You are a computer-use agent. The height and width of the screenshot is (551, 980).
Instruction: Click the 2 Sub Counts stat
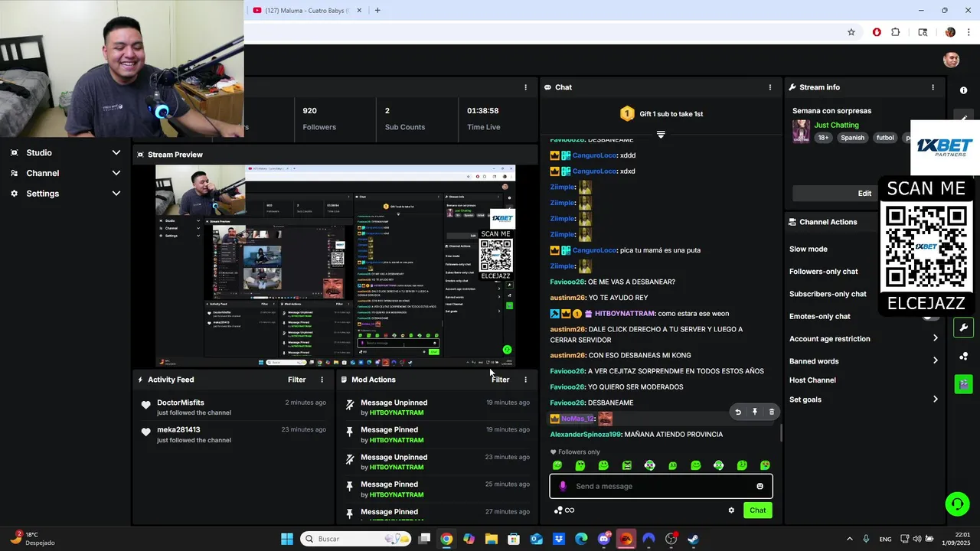click(404, 119)
